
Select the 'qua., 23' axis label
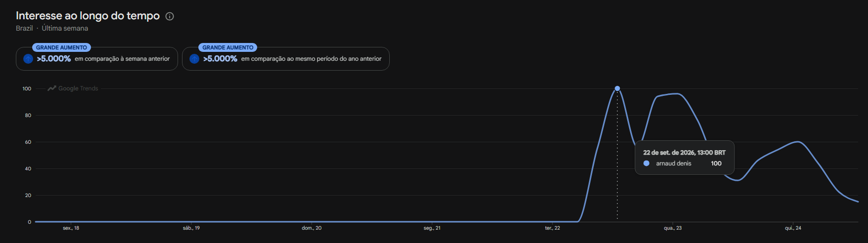[x=673, y=228]
